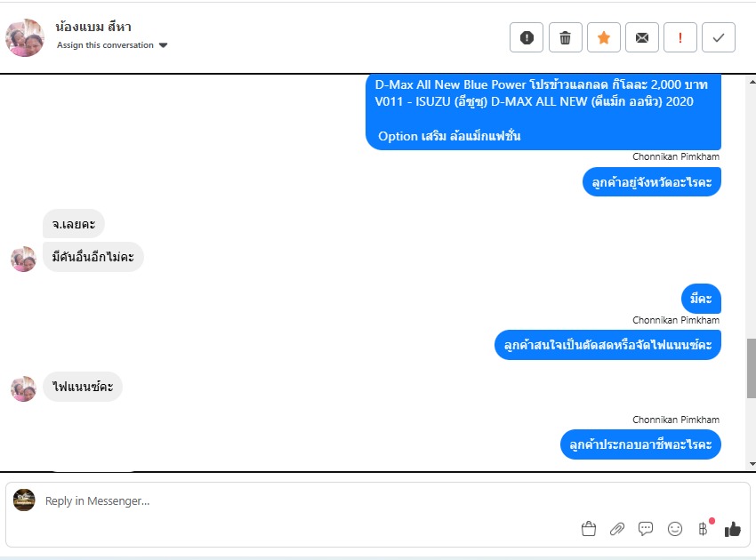The image size is (756, 560).
Task: Open customer profile photo in header
Action: (25, 37)
